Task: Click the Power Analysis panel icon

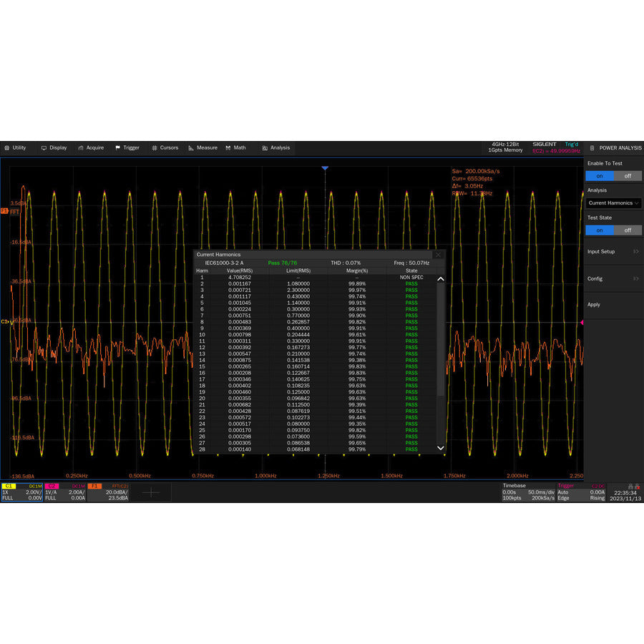Action: pos(592,148)
